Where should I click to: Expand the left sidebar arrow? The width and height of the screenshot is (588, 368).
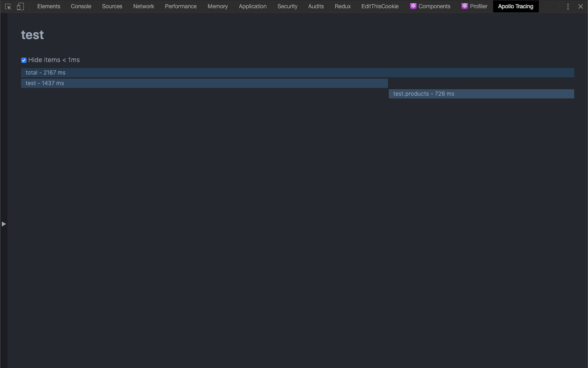[4, 224]
